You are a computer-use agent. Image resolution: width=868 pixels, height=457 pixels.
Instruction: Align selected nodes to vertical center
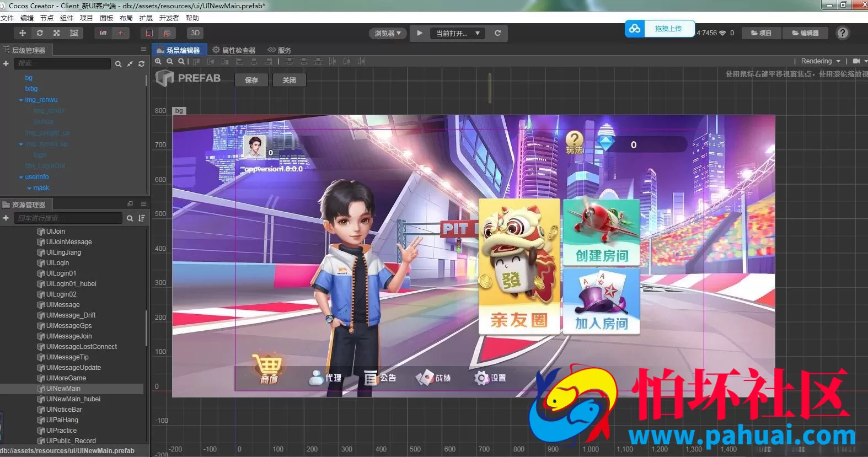click(211, 61)
